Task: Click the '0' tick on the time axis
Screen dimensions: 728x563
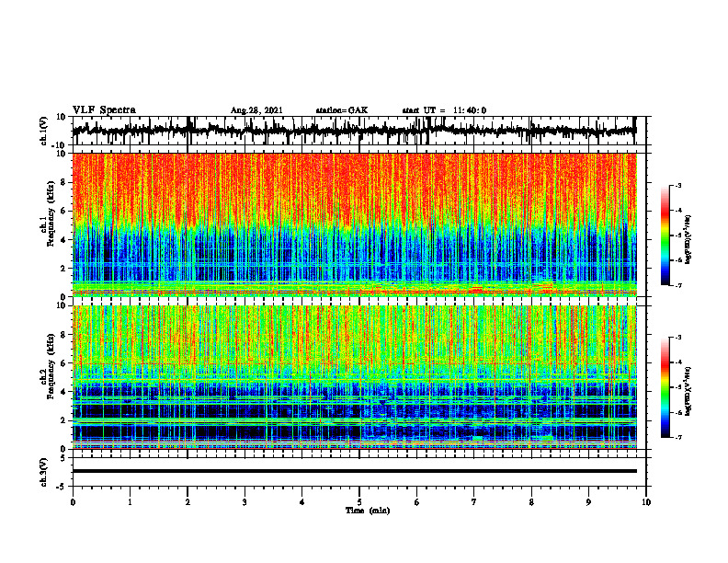Action: (73, 502)
